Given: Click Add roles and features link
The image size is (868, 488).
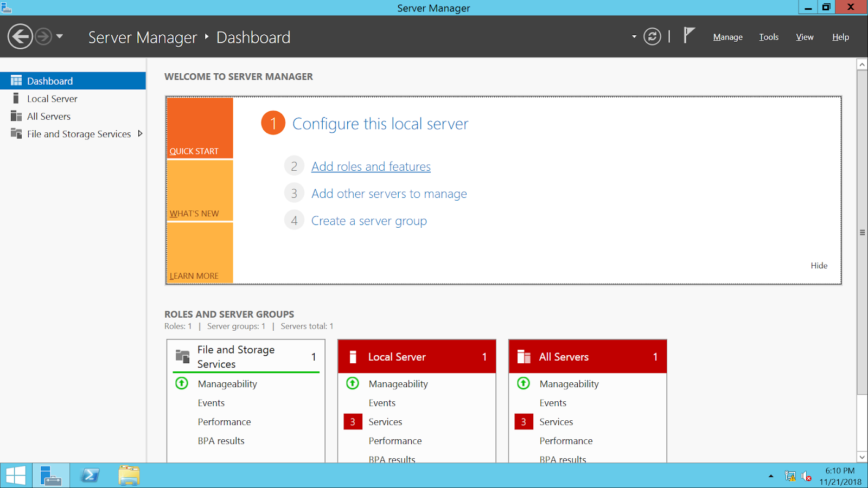Looking at the screenshot, I should [x=371, y=166].
